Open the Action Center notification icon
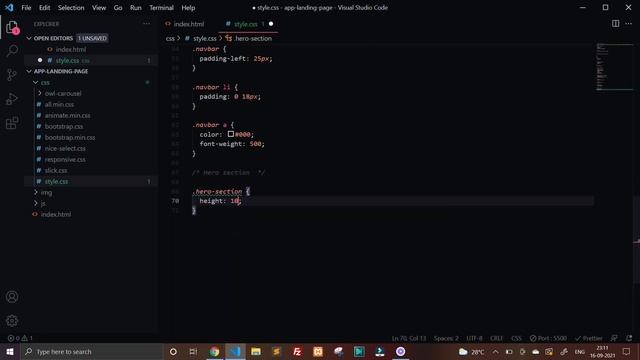Viewport: 640px width, 360px height. (x=627, y=351)
